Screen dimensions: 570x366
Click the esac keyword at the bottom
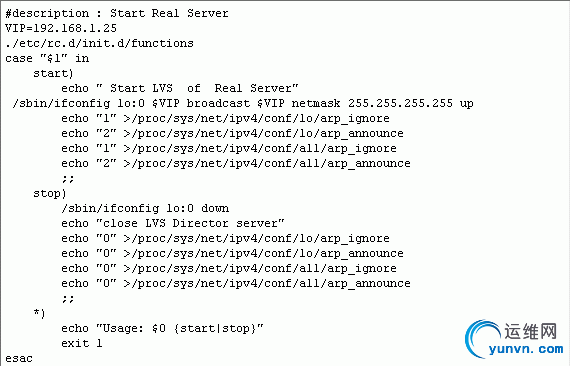pyautogui.click(x=19, y=359)
